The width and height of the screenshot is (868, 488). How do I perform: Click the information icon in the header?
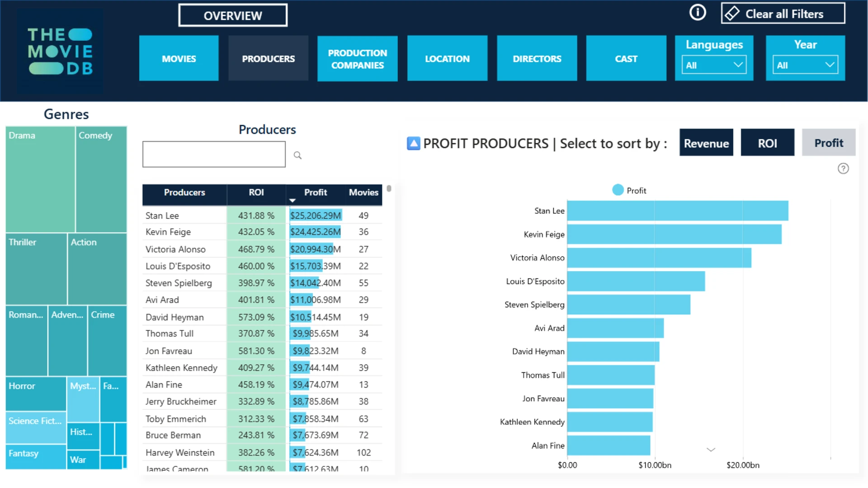698,12
